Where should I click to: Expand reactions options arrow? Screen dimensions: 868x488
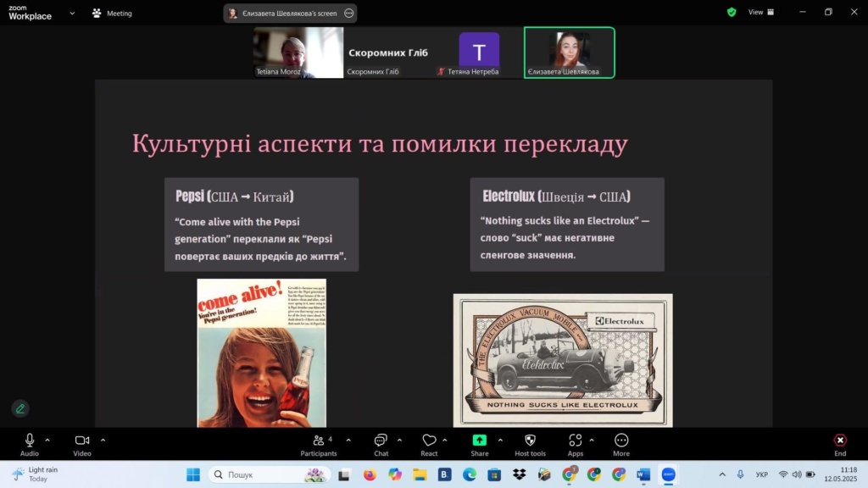(x=445, y=441)
